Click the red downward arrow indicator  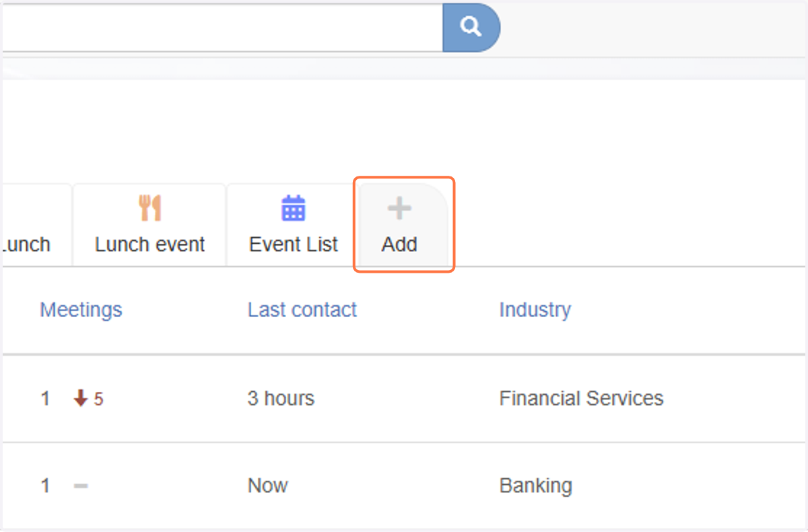81,399
